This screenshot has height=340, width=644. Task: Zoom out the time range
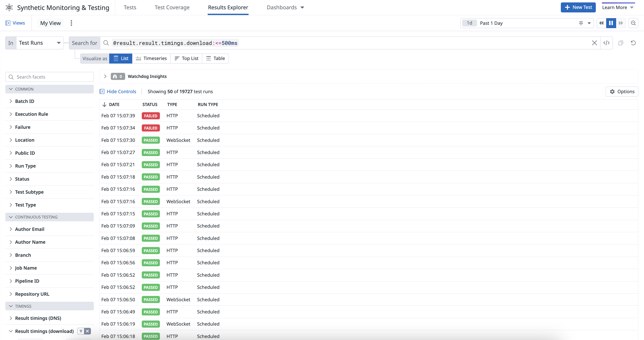coord(633,23)
